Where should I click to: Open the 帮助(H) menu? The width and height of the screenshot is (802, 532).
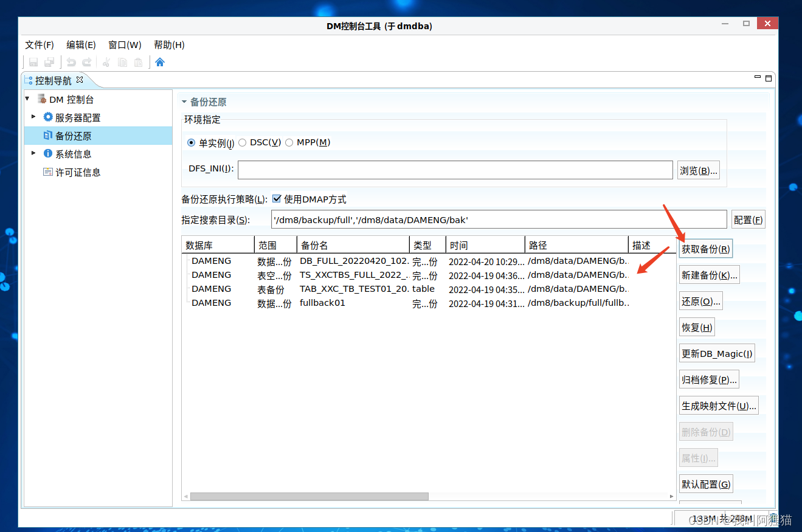click(x=169, y=45)
